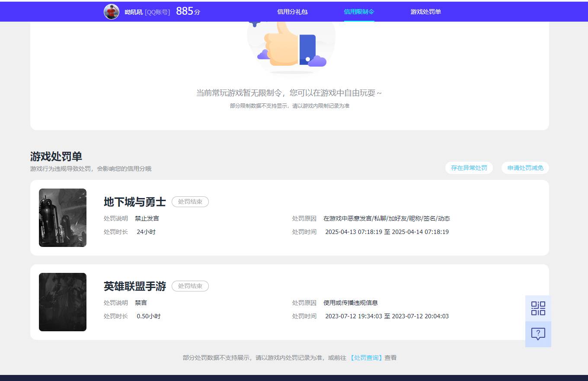
Task: Open the QR code panel on the right edge
Action: pyautogui.click(x=538, y=308)
